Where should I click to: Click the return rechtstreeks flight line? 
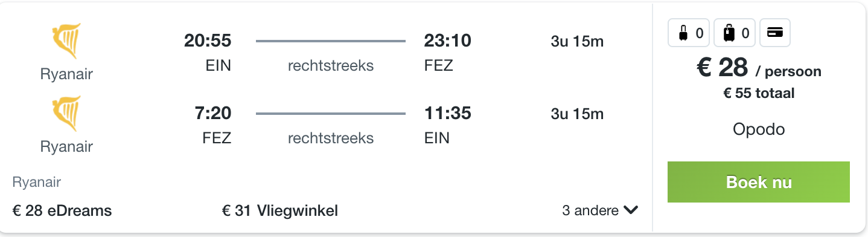click(x=331, y=114)
